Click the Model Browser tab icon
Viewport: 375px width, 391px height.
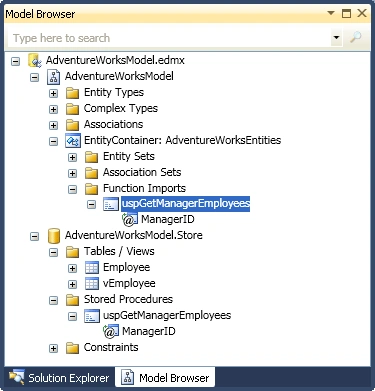(127, 378)
